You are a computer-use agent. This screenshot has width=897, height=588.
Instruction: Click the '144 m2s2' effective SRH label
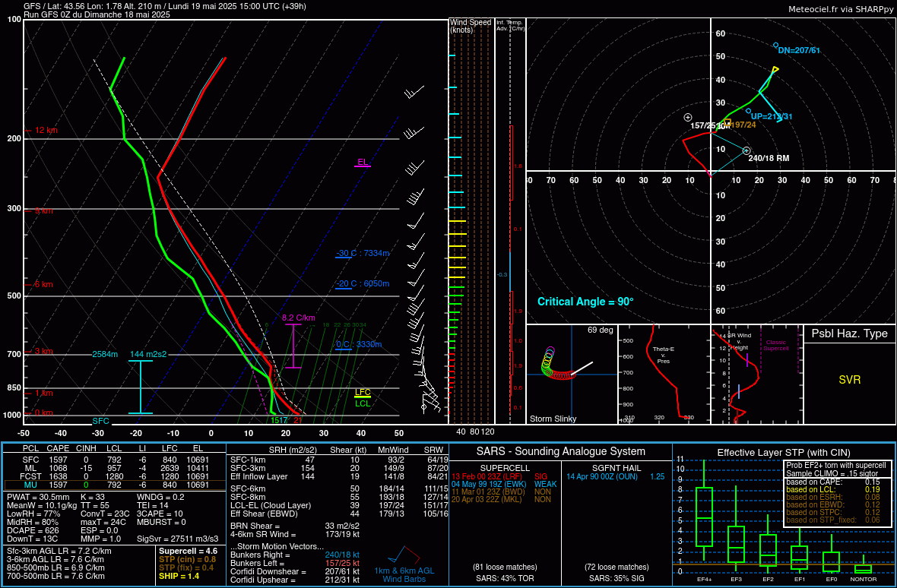coord(148,354)
